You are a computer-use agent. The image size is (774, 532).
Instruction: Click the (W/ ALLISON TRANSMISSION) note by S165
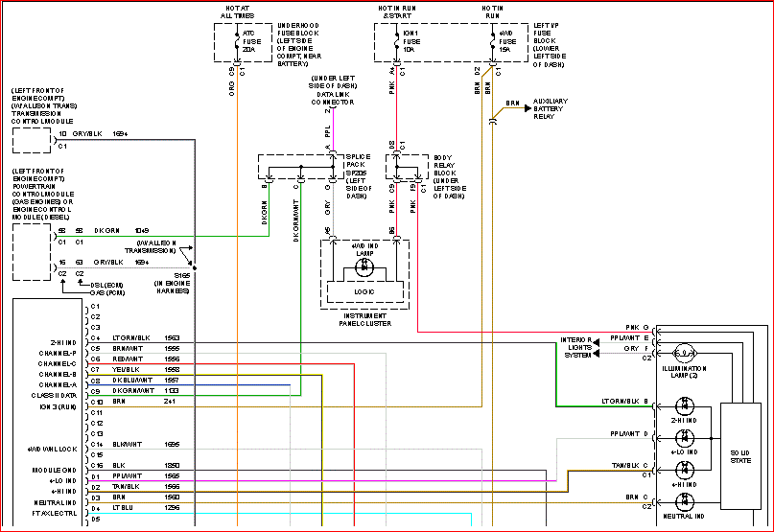tap(151, 246)
